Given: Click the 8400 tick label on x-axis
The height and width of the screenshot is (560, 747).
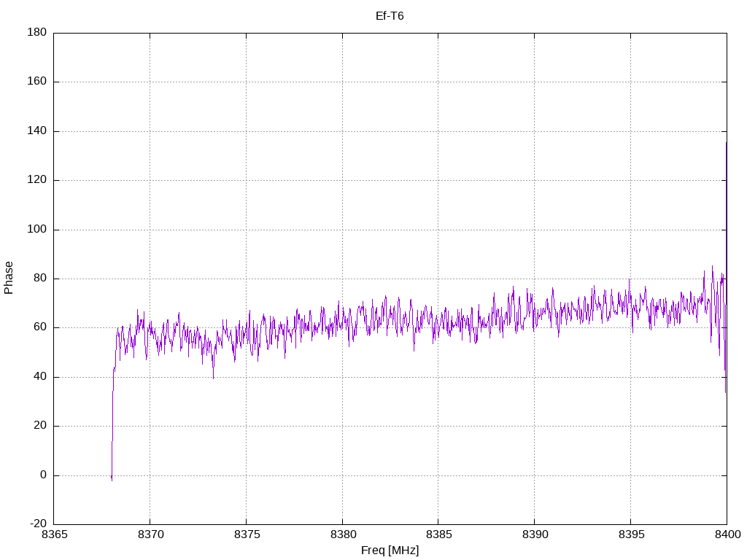Looking at the screenshot, I should [x=726, y=535].
